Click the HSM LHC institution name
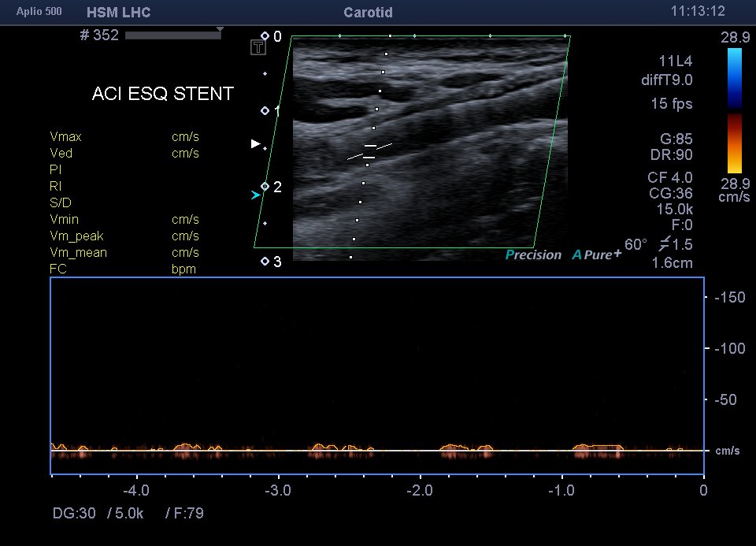The image size is (756, 546). pyautogui.click(x=119, y=13)
